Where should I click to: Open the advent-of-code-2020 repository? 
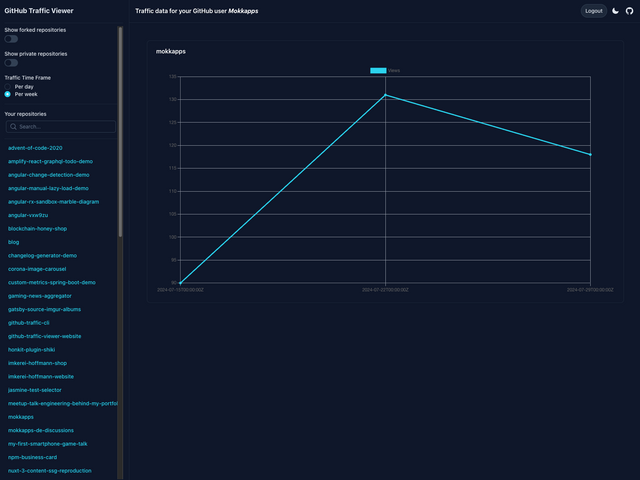tap(35, 148)
